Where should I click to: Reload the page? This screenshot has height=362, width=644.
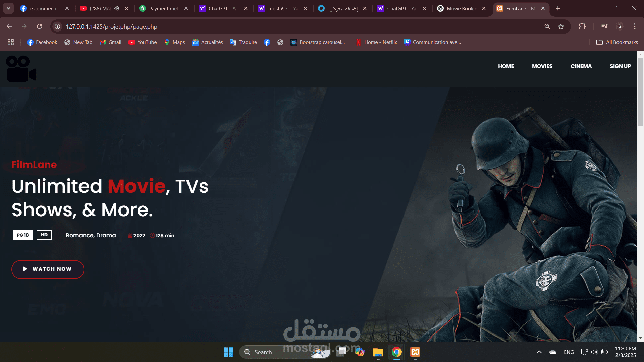coord(39,26)
